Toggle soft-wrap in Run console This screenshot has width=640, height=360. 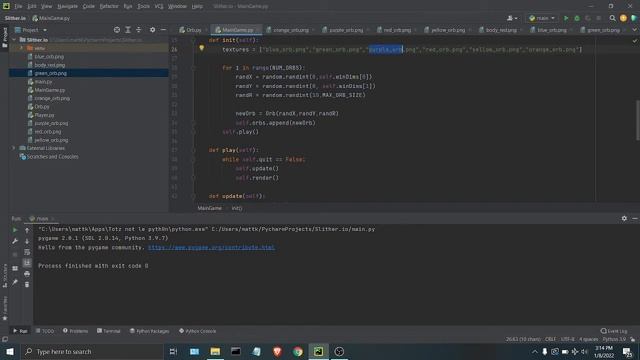tap(27, 252)
